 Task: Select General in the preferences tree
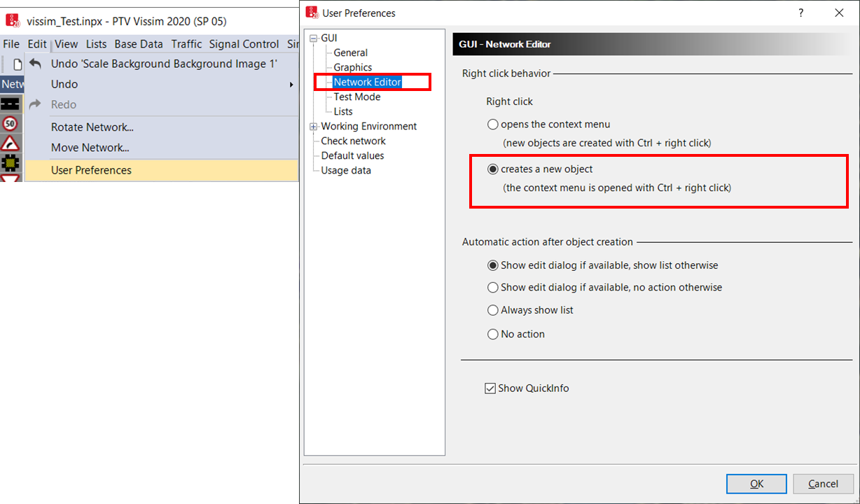350,52
